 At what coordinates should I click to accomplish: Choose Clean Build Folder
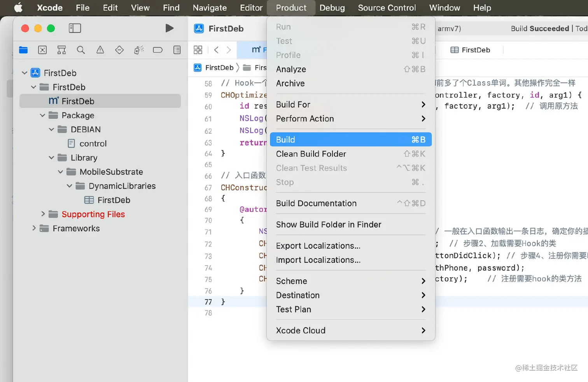click(351, 154)
